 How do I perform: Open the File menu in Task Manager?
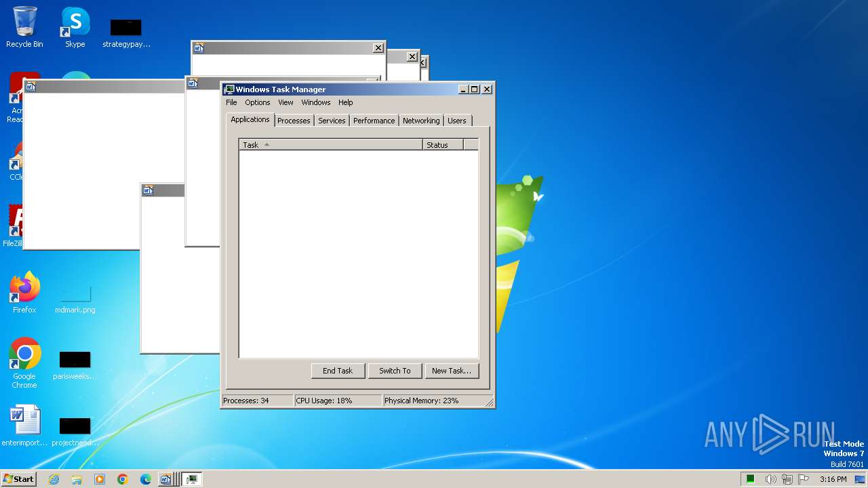click(231, 102)
